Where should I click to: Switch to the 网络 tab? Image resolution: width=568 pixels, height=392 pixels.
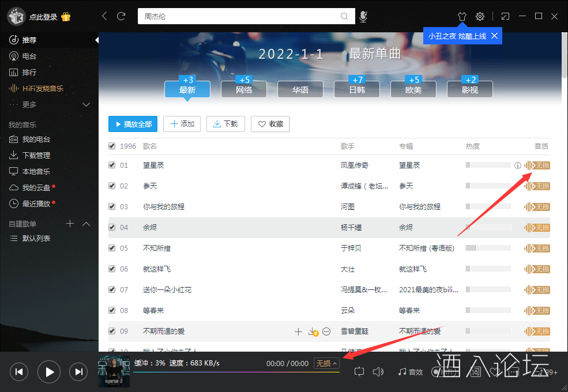[244, 89]
